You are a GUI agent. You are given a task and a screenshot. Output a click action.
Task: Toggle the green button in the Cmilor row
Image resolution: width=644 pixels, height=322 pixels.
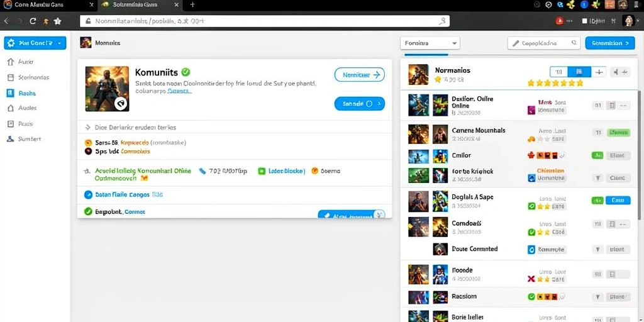[x=597, y=155]
